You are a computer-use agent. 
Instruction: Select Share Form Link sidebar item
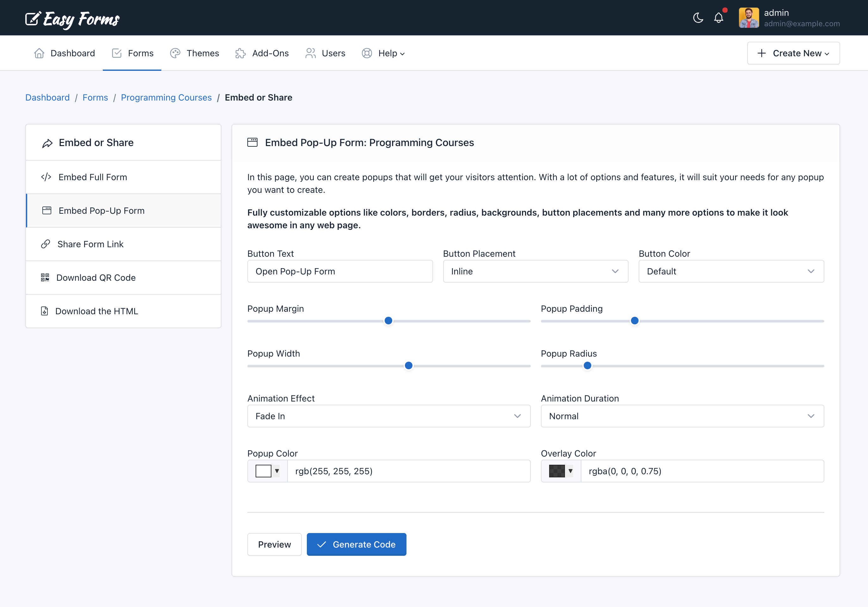(x=123, y=244)
